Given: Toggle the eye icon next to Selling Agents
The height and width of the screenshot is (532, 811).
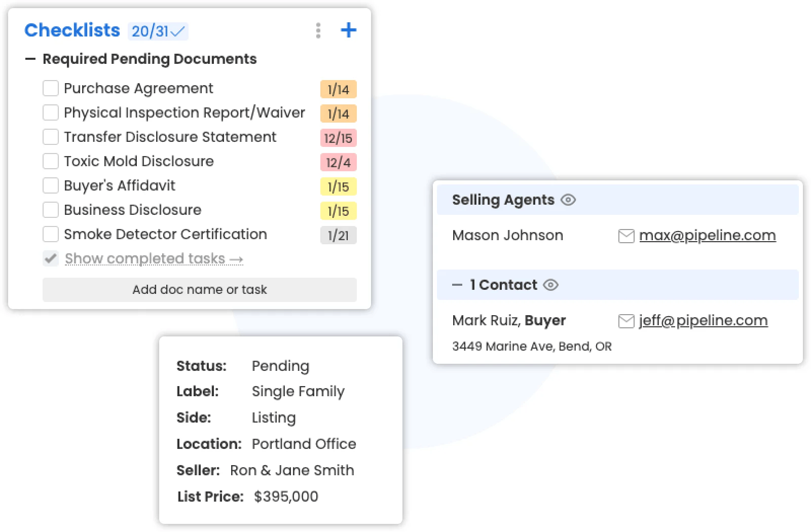Looking at the screenshot, I should (x=568, y=200).
